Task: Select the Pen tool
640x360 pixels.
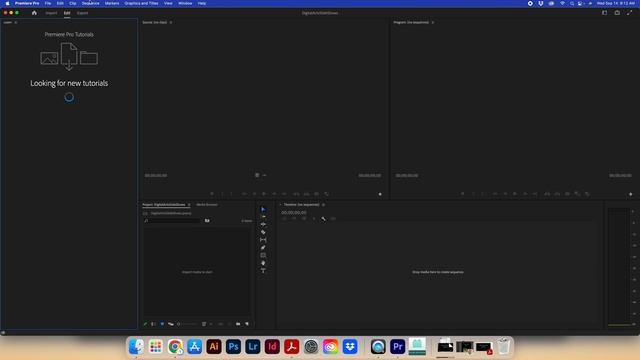Action: click(x=263, y=248)
